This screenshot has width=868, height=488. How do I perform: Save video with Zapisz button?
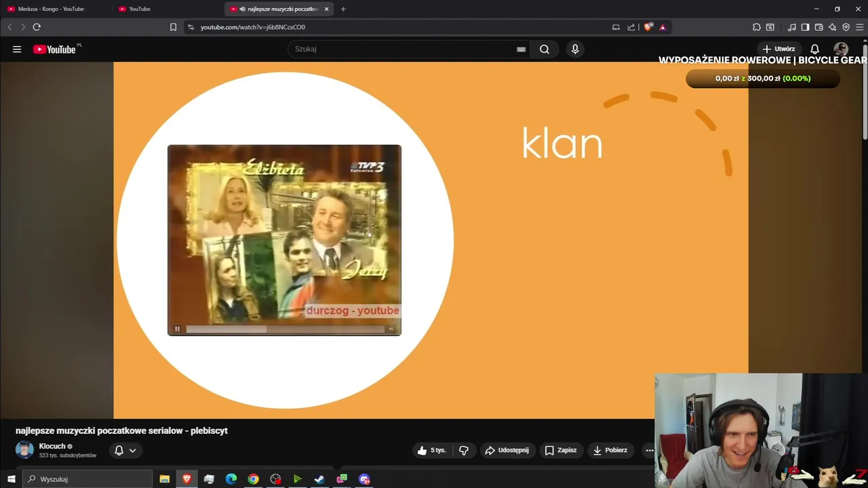click(561, 450)
